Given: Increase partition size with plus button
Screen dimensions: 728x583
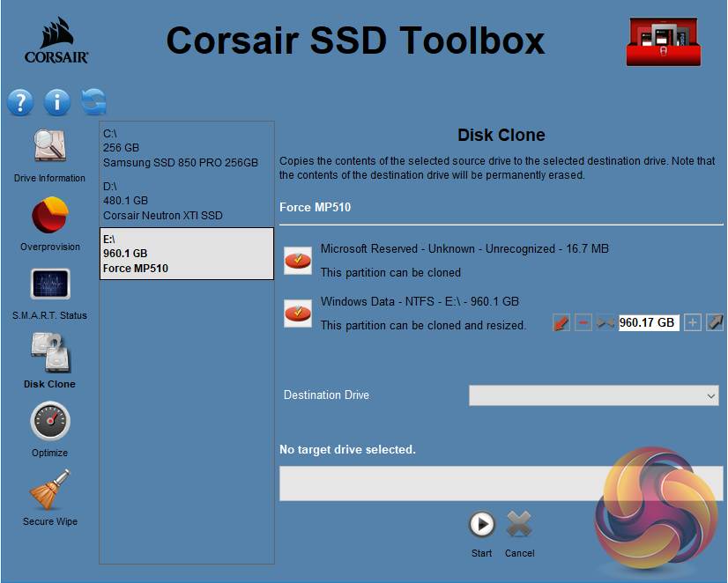Looking at the screenshot, I should (693, 323).
